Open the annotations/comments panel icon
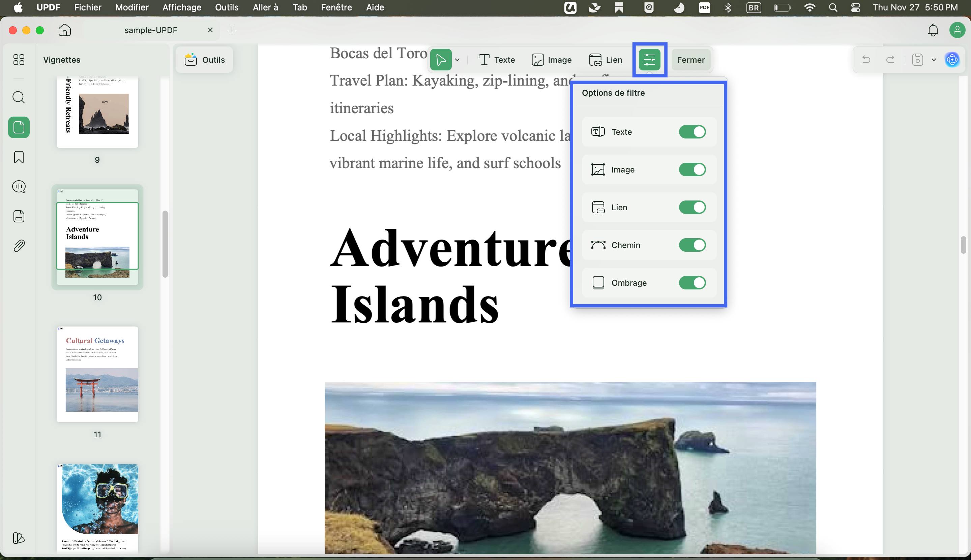This screenshot has width=971, height=560. pyautogui.click(x=19, y=187)
